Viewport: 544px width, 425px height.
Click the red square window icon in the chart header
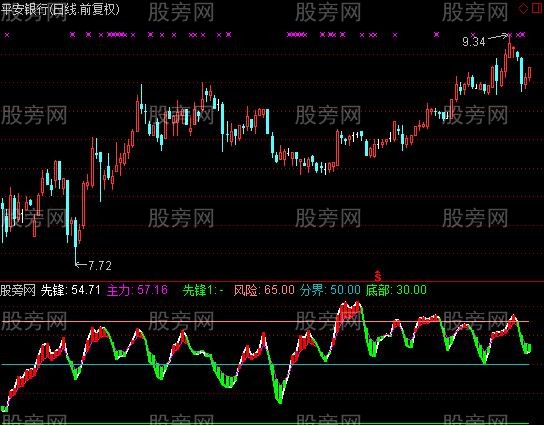click(537, 8)
